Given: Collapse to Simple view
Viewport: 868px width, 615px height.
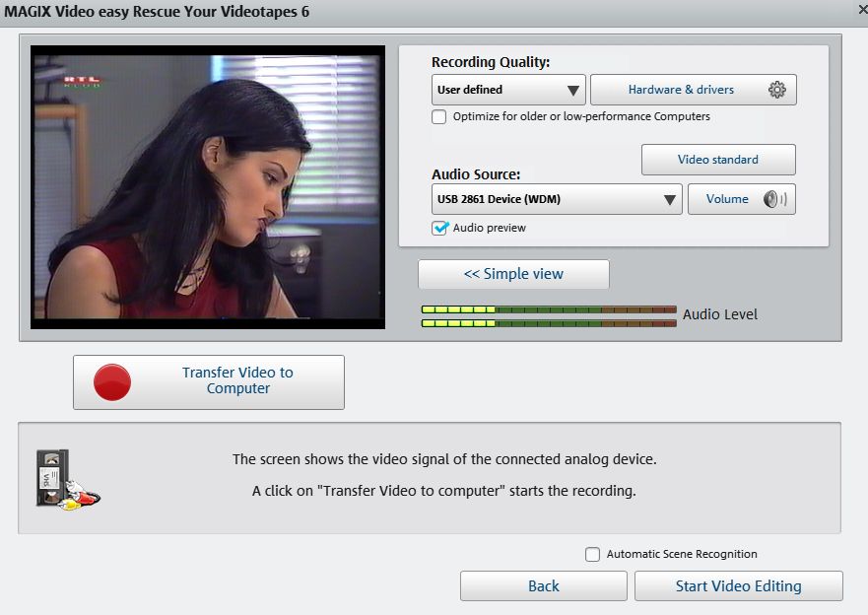Looking at the screenshot, I should [x=513, y=274].
